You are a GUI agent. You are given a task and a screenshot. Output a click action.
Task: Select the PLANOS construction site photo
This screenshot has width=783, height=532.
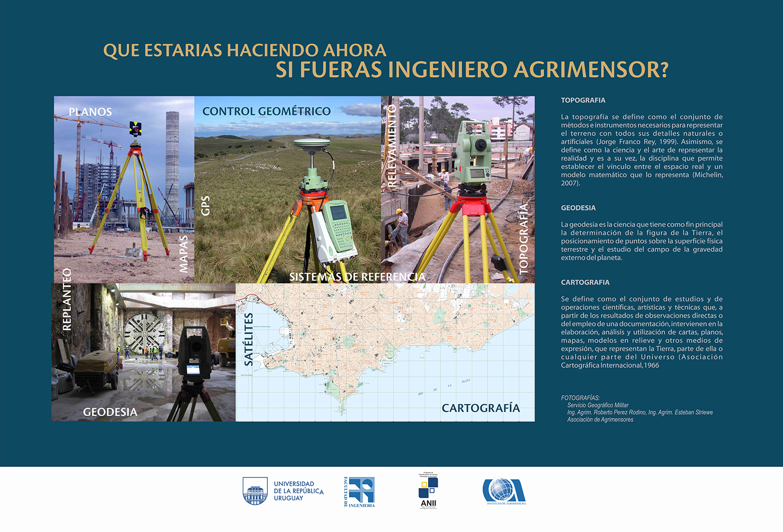[124, 190]
